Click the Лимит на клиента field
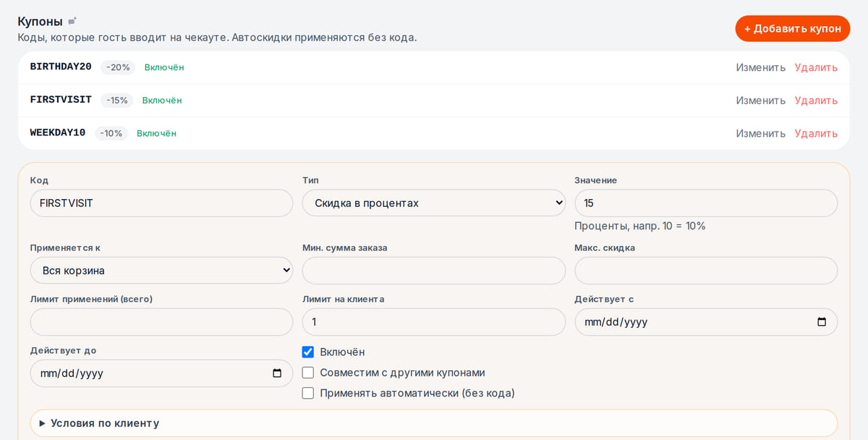This screenshot has height=440, width=868. (434, 322)
